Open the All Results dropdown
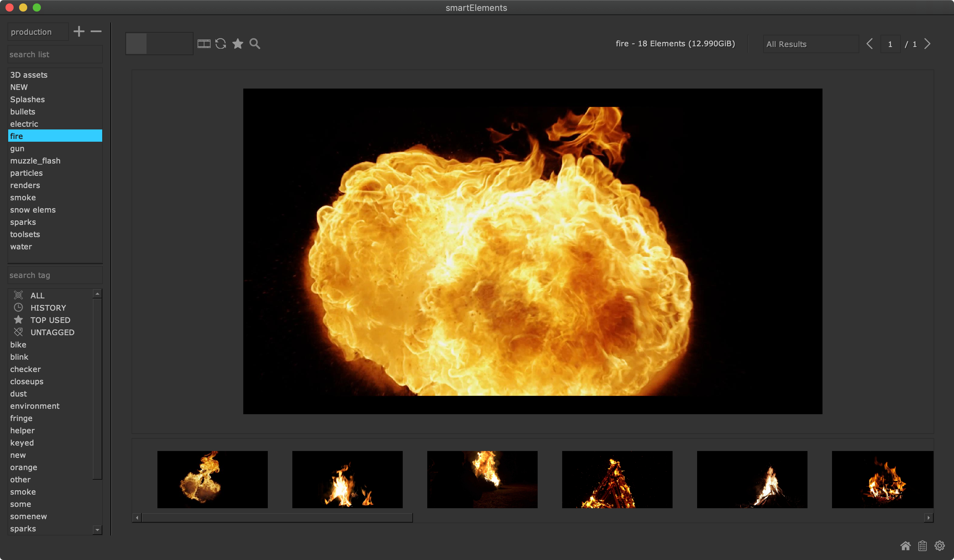 pyautogui.click(x=811, y=44)
